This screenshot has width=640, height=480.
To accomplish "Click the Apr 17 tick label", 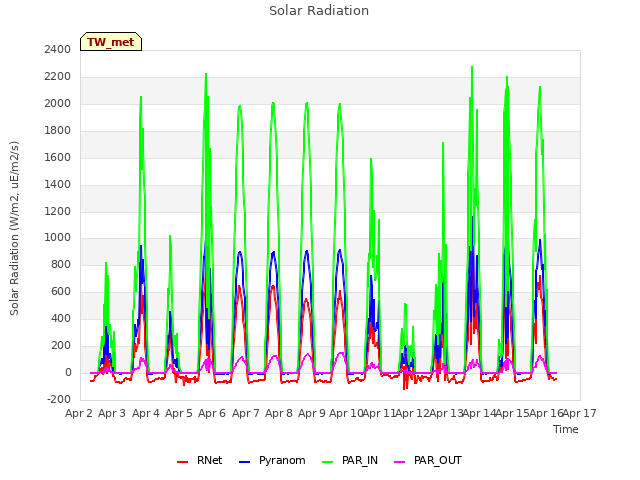I will 580,413.
